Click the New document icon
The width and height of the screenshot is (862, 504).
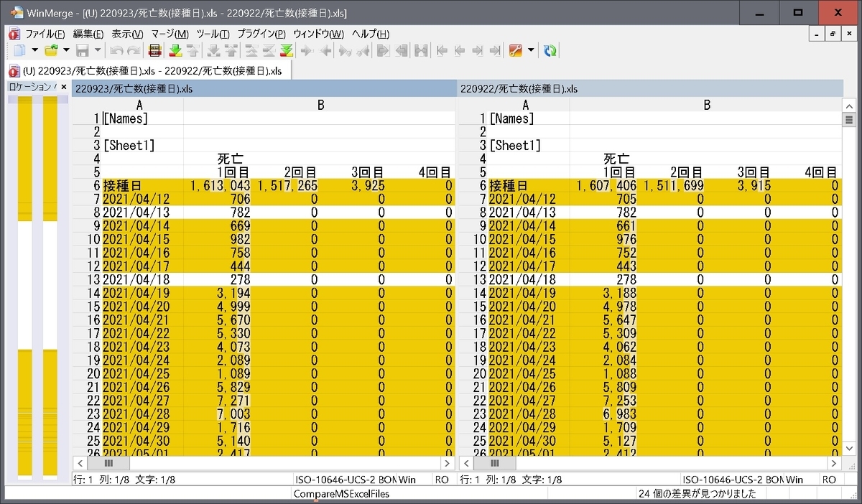click(19, 50)
